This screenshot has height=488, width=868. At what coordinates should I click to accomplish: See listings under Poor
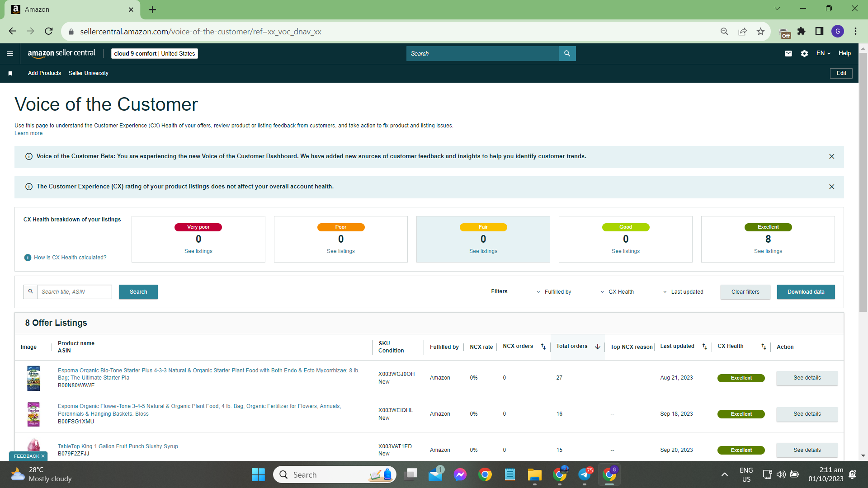pyautogui.click(x=341, y=251)
